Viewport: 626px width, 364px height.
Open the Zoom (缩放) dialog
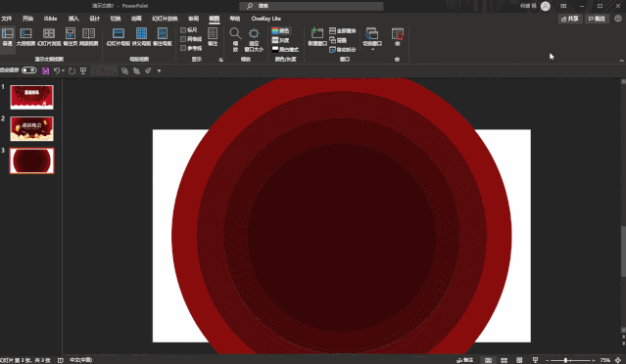pyautogui.click(x=235, y=39)
